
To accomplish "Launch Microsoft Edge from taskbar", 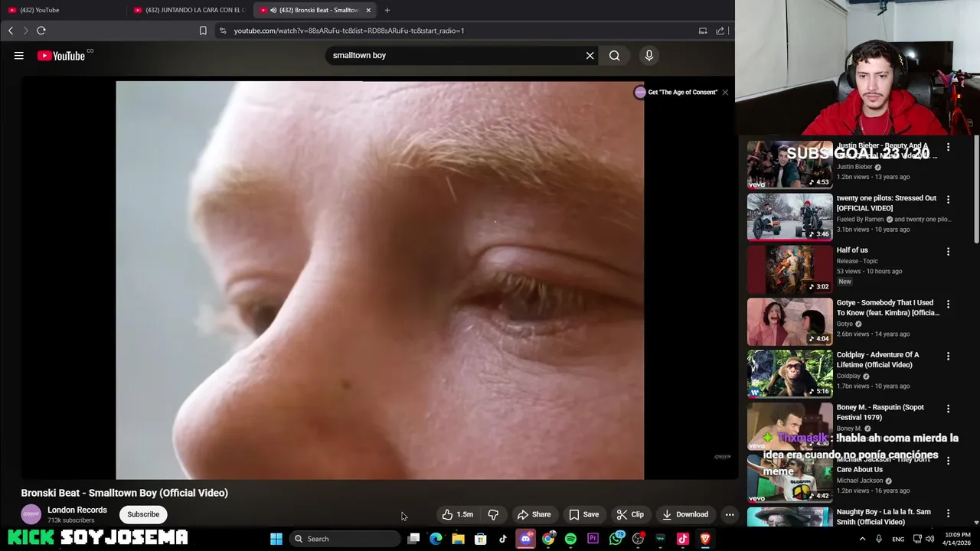I will click(x=436, y=539).
